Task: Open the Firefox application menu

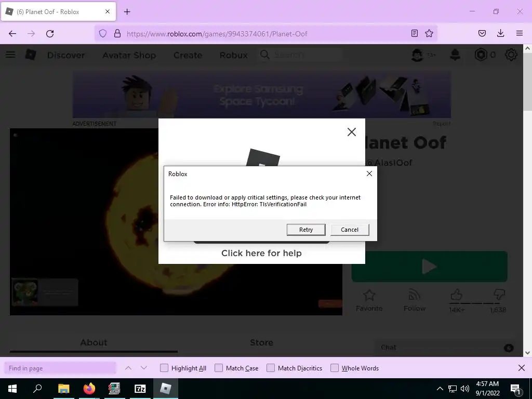Action: [519, 33]
